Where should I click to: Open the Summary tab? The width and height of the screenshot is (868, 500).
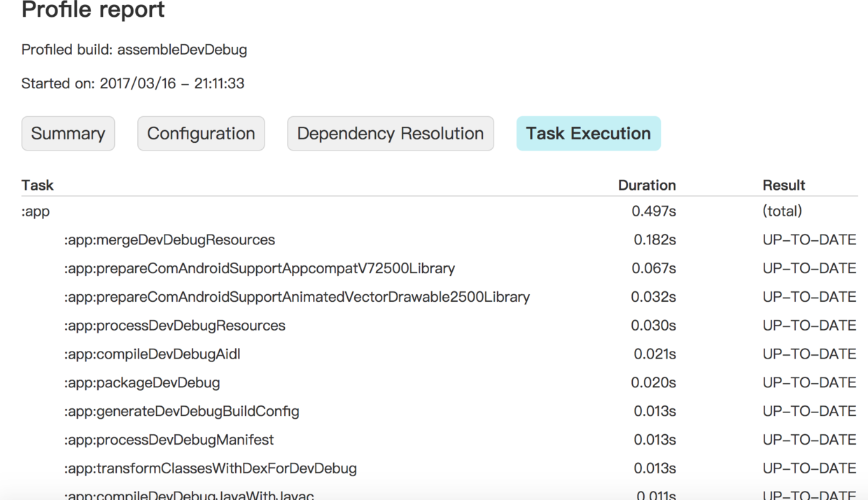click(x=68, y=134)
